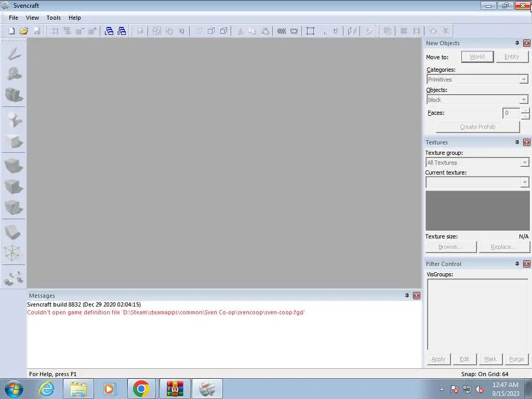Image resolution: width=532 pixels, height=399 pixels.
Task: Open Internet Explorer from the taskbar
Action: click(x=46, y=389)
